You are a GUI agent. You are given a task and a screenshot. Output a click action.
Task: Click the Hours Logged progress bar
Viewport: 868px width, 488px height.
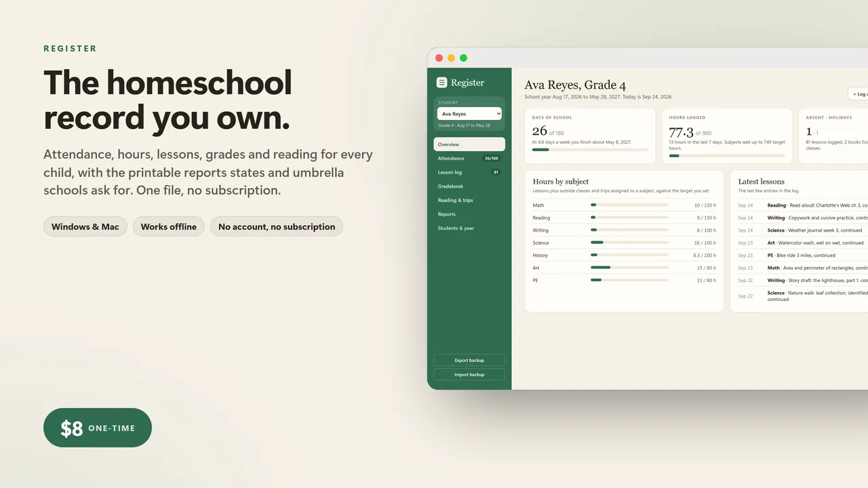click(727, 156)
